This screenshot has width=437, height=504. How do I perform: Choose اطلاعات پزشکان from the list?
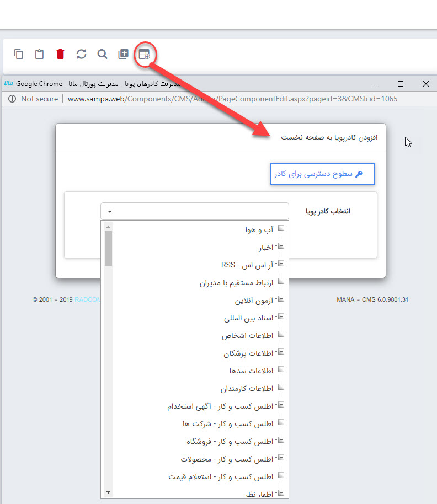(x=248, y=353)
